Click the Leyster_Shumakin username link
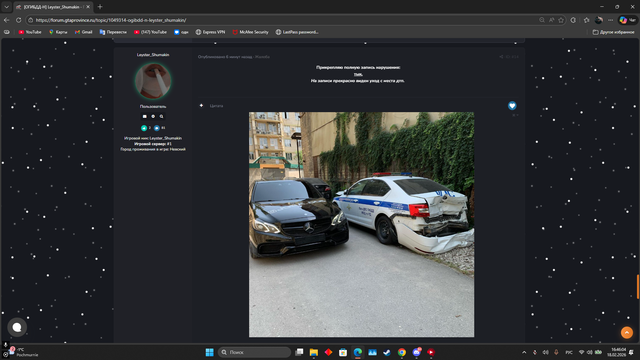Viewport: 640px width, 360px height. click(153, 55)
